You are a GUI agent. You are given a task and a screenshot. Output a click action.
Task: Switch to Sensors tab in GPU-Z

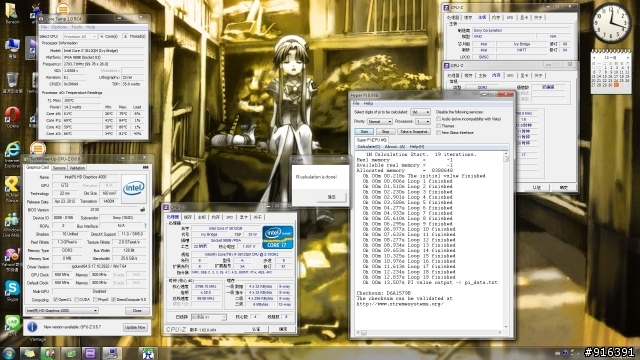59,168
